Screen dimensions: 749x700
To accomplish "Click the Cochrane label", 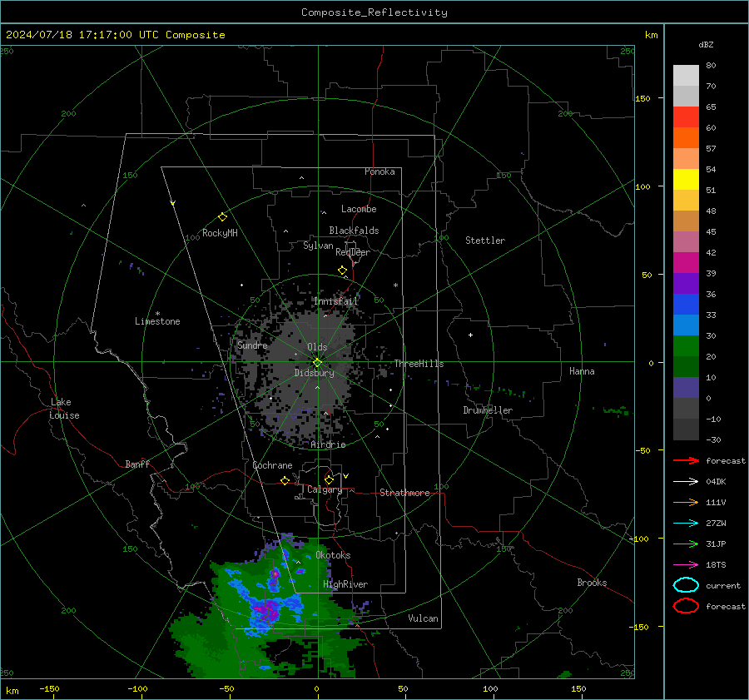I will (272, 465).
